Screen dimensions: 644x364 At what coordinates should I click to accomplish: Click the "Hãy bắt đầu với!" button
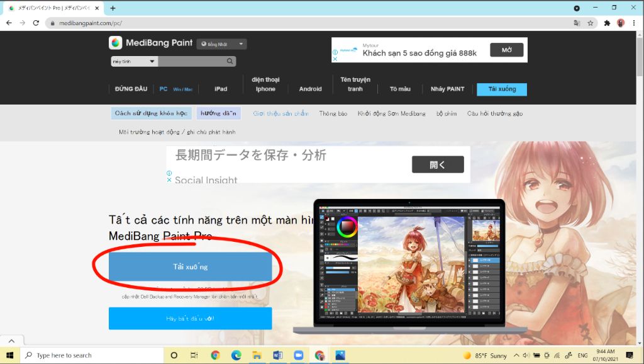click(190, 319)
